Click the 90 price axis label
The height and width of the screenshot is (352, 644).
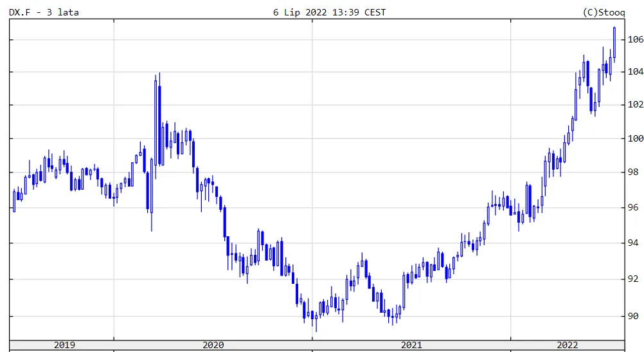coord(633,316)
